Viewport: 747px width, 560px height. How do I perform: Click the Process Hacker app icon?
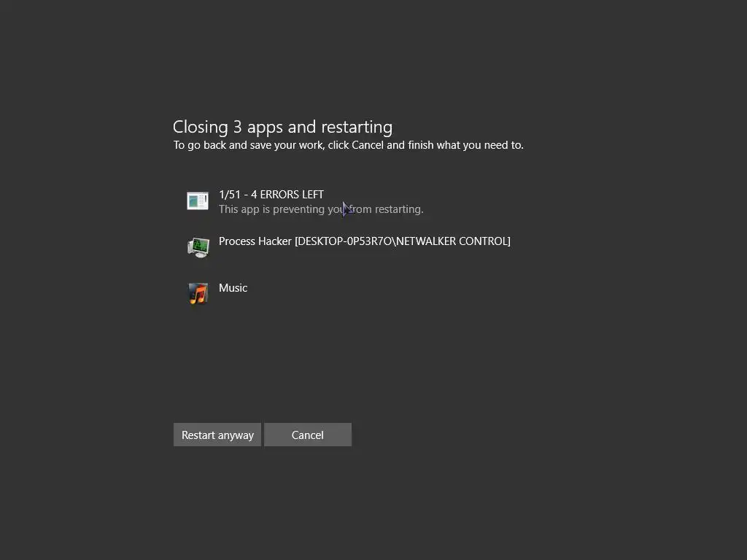pyautogui.click(x=198, y=248)
